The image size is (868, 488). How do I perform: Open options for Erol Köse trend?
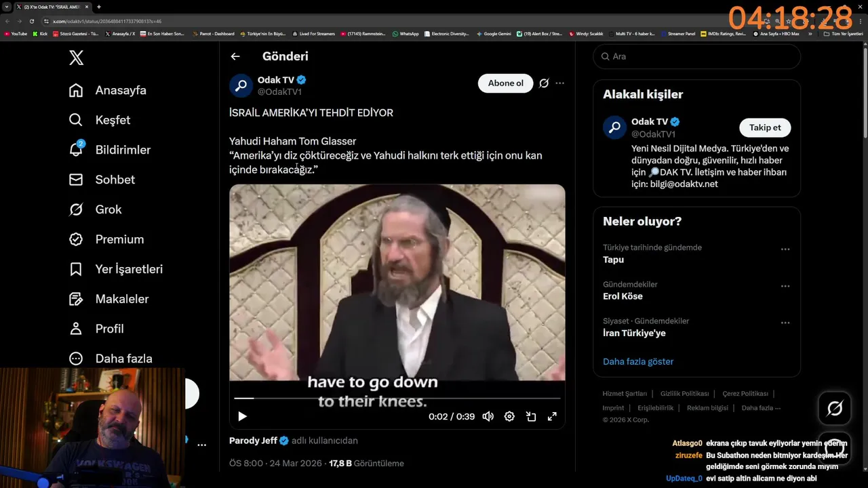coord(785,286)
